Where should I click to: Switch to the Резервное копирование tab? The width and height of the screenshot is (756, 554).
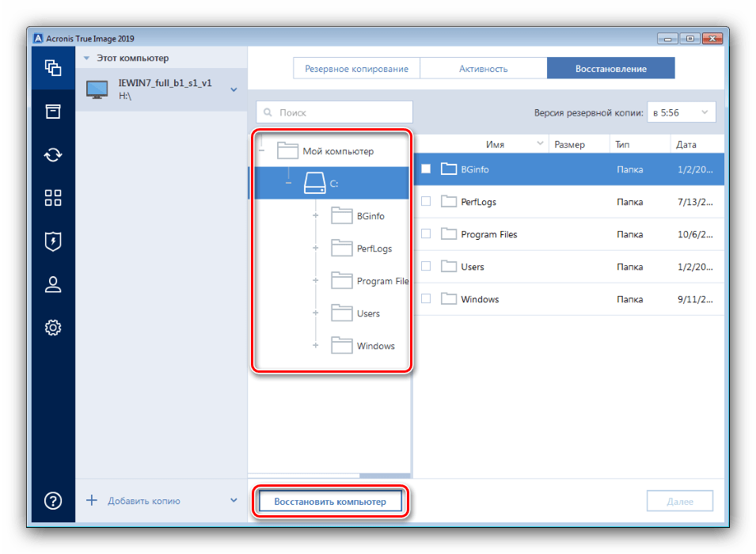click(356, 69)
